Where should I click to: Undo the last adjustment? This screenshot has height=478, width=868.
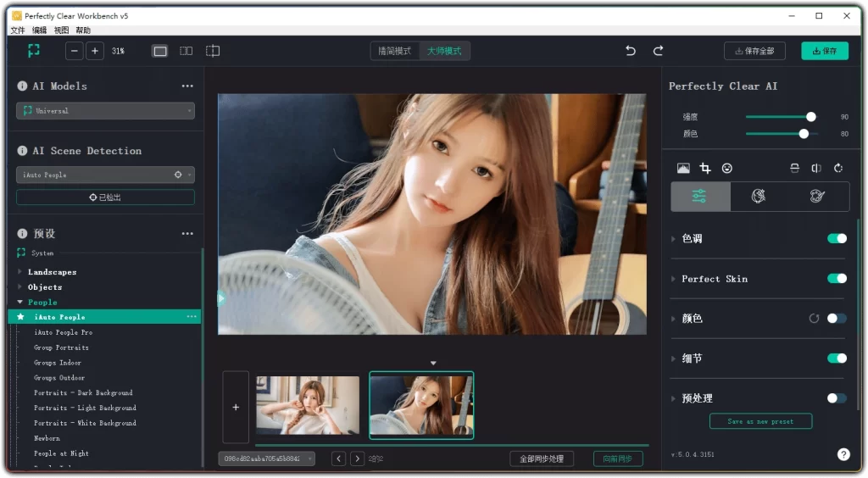(631, 51)
